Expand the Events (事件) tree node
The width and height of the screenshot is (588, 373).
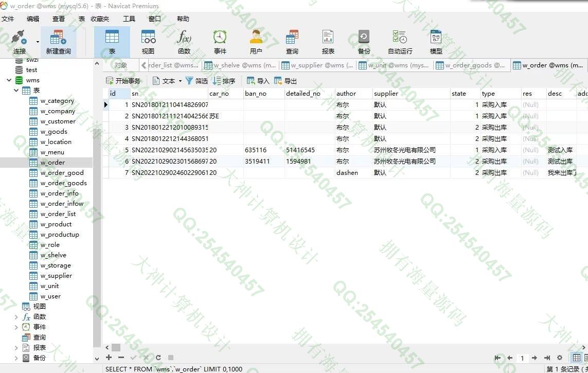click(x=16, y=327)
